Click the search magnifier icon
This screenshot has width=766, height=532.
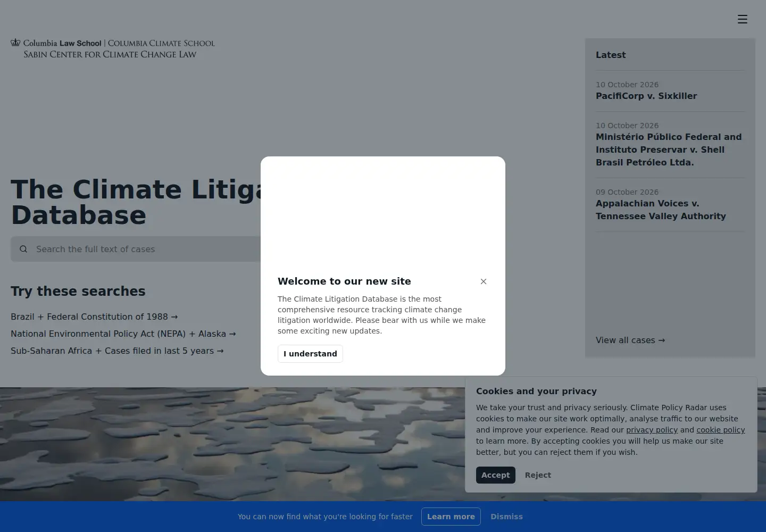pyautogui.click(x=23, y=249)
